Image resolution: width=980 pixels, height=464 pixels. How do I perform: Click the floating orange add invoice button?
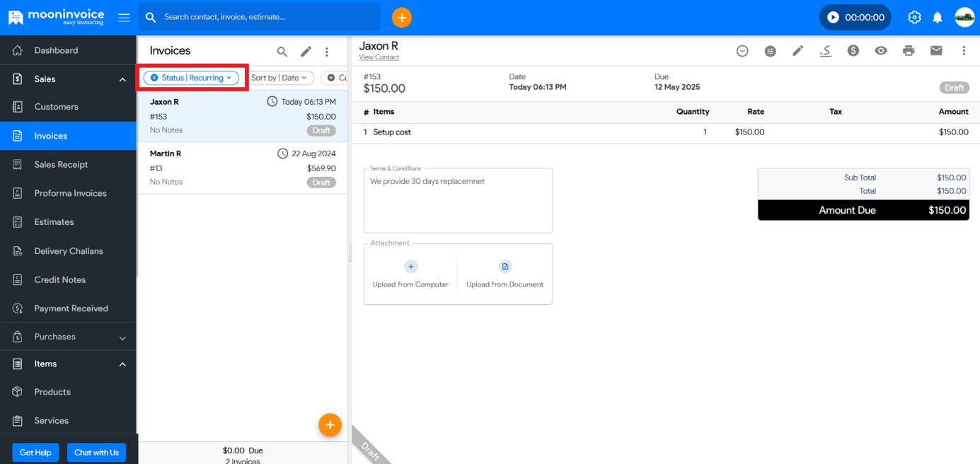click(330, 424)
